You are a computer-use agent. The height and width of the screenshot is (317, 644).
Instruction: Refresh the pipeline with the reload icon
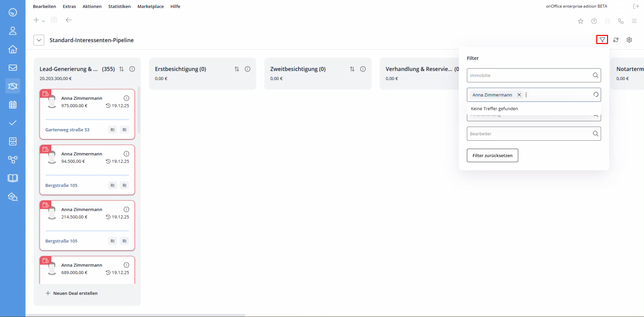[x=616, y=40]
